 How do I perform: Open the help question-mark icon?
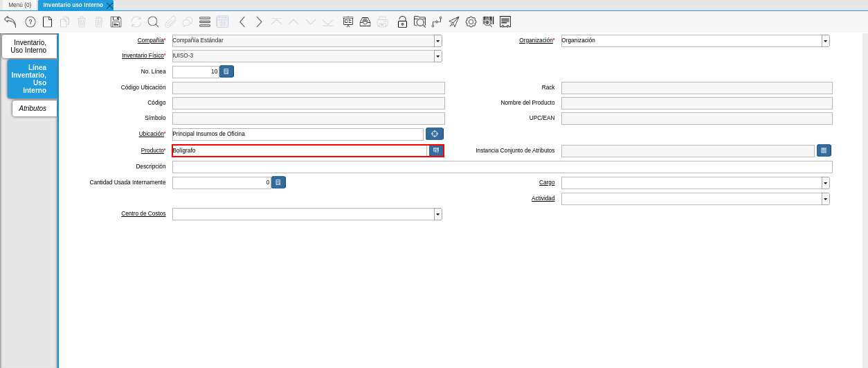coord(30,21)
